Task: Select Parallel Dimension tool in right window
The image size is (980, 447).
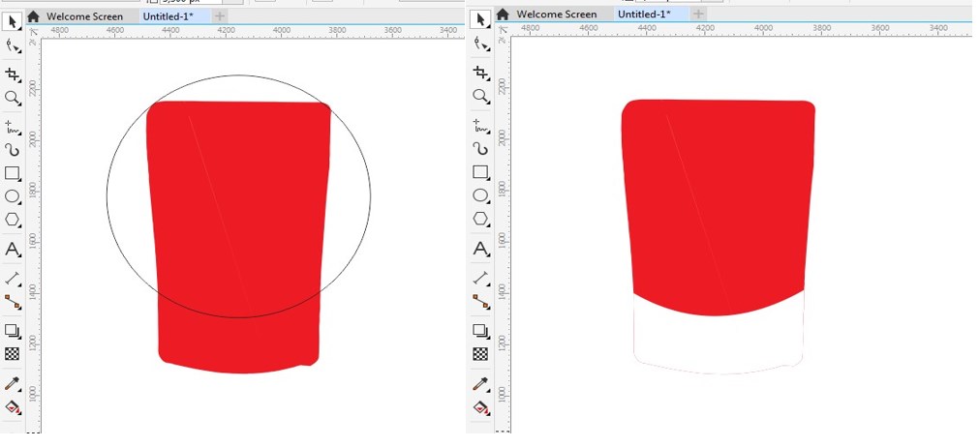Action: tap(480, 278)
